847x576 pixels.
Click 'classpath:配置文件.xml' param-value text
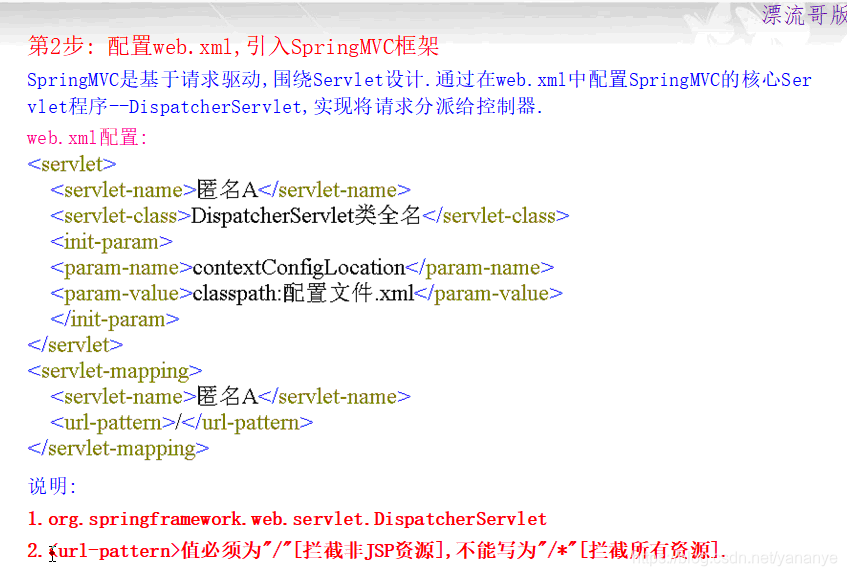303,293
